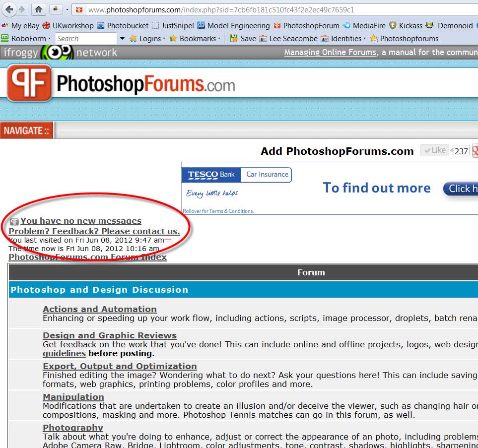Click the PhotoshopForums.com PF logo

tap(29, 83)
